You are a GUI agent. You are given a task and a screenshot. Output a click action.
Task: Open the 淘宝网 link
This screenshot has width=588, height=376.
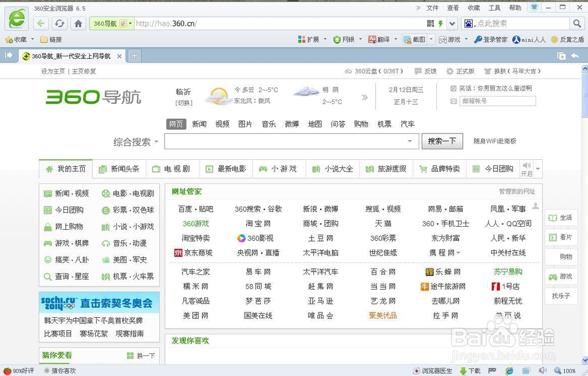click(256, 224)
